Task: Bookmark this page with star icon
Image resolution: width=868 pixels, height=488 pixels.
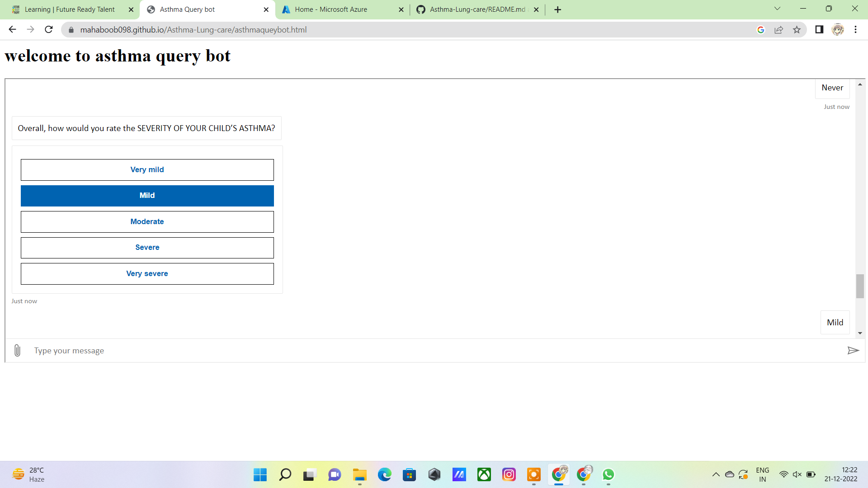Action: [x=797, y=30]
